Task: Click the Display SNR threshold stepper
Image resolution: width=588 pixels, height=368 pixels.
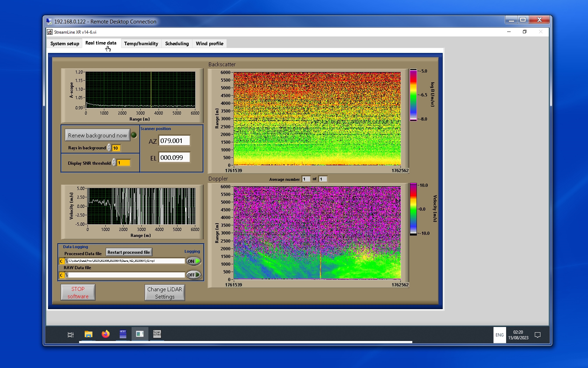Action: point(114,163)
